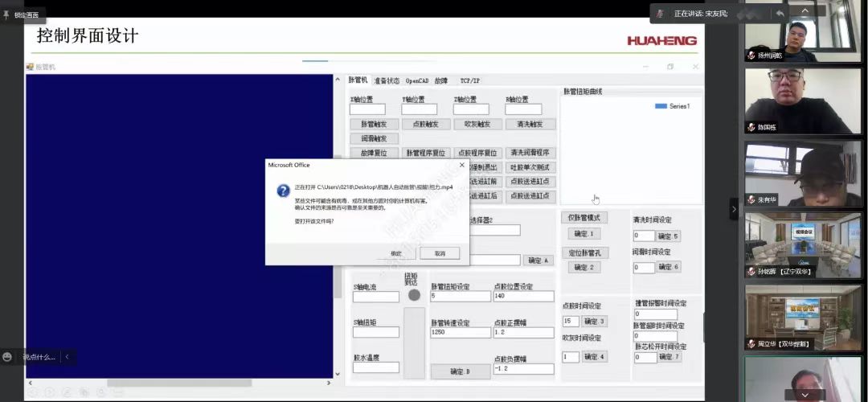Click the blue question mark dialog icon
The width and height of the screenshot is (868, 402).
click(283, 191)
